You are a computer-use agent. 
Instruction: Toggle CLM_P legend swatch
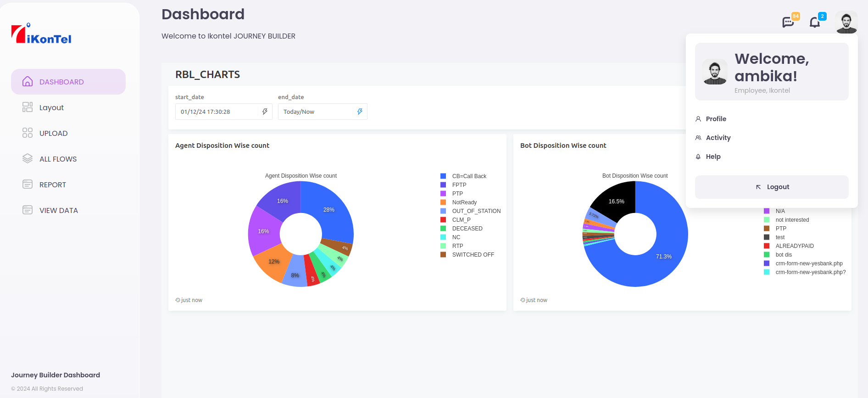click(x=443, y=220)
